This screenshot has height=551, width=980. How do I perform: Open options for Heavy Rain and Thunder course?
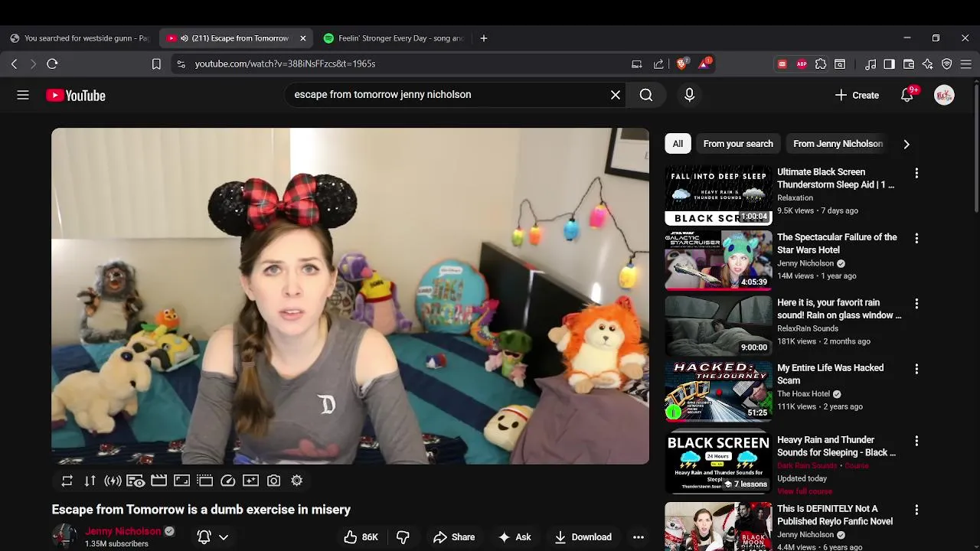[x=916, y=441]
